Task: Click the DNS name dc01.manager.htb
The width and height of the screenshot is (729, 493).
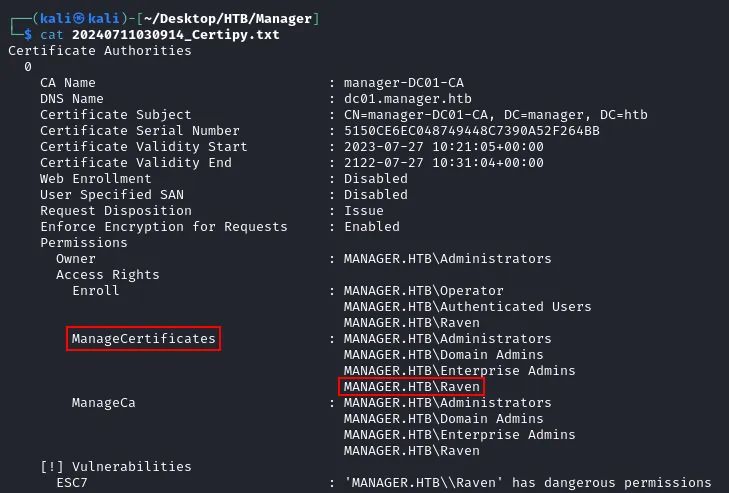Action: (x=408, y=99)
